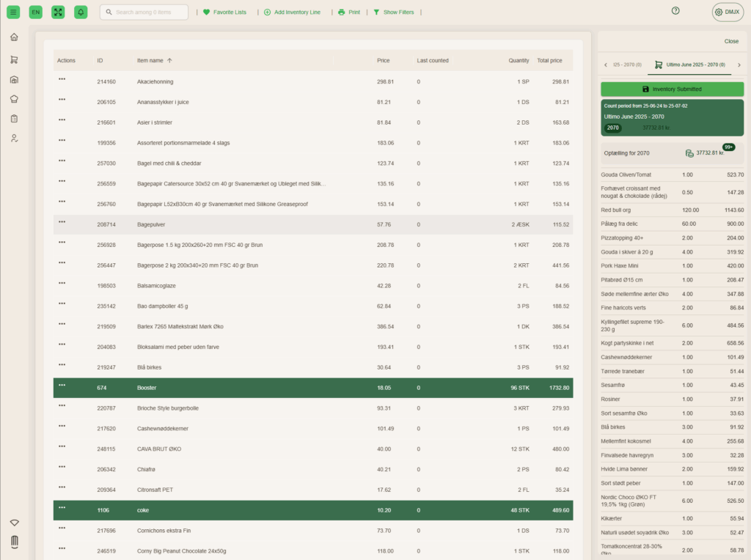The width and height of the screenshot is (751, 560).
Task: Open the hamburger menu button
Action: click(x=13, y=12)
